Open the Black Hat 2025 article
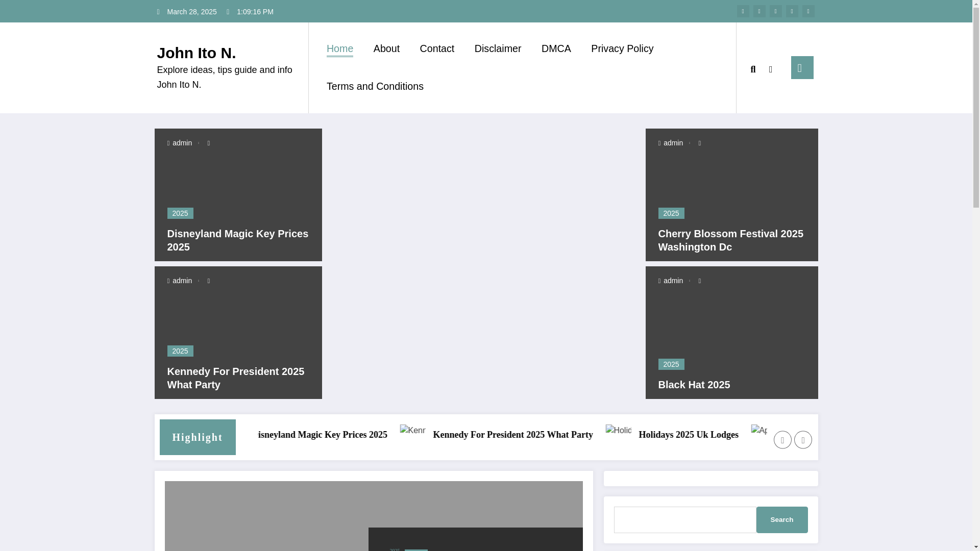The width and height of the screenshot is (980, 551). click(x=694, y=385)
